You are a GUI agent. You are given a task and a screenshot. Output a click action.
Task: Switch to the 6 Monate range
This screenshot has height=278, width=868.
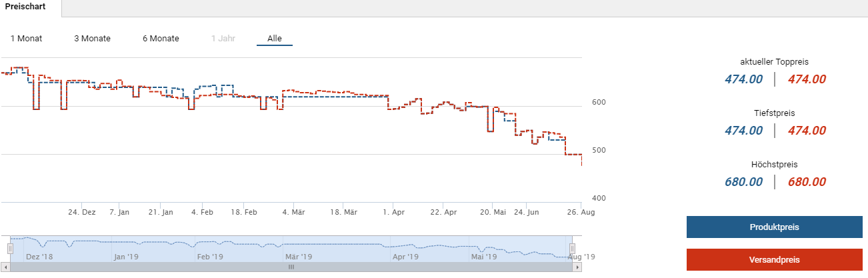click(x=161, y=39)
